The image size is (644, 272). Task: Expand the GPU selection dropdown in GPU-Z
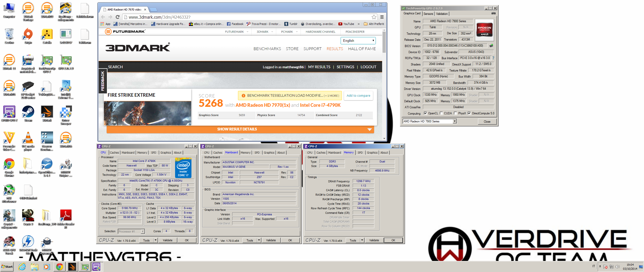click(455, 121)
